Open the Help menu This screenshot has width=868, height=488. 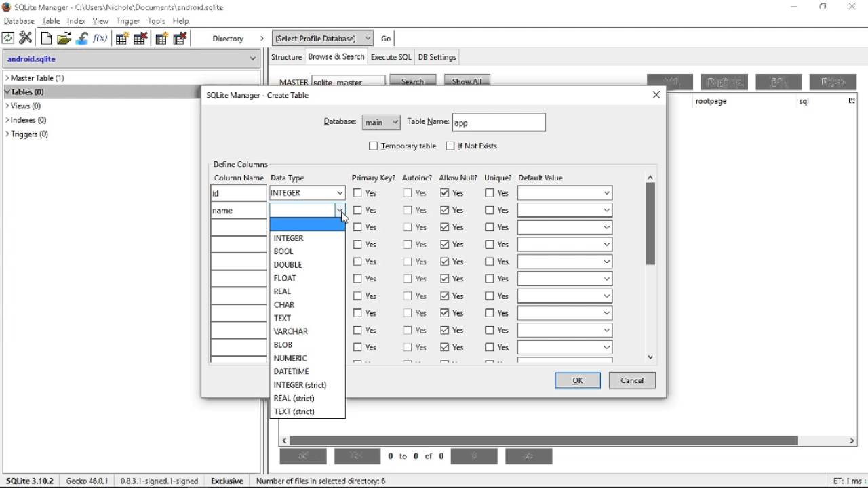180,21
